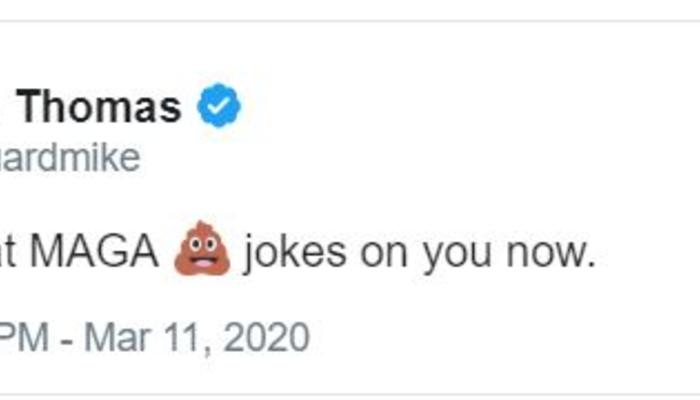This screenshot has width=700, height=400.
Task: Click blank area right of the timestamp
Action: point(500,337)
